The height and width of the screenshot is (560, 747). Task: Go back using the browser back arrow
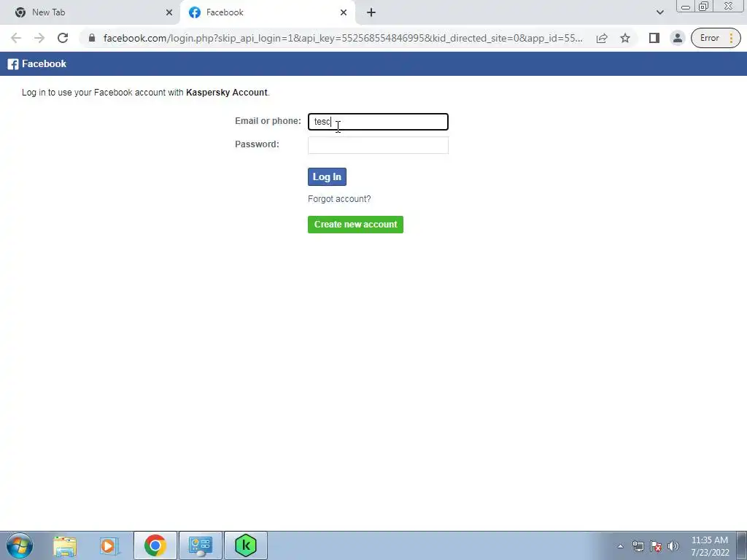click(16, 38)
